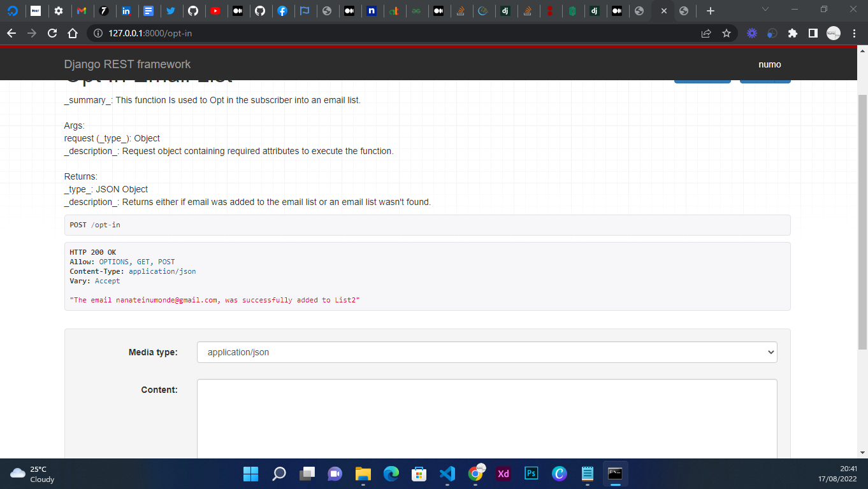Click the page vertical scrollbar thumb
Image resolution: width=868 pixels, height=489 pixels.
[863, 222]
